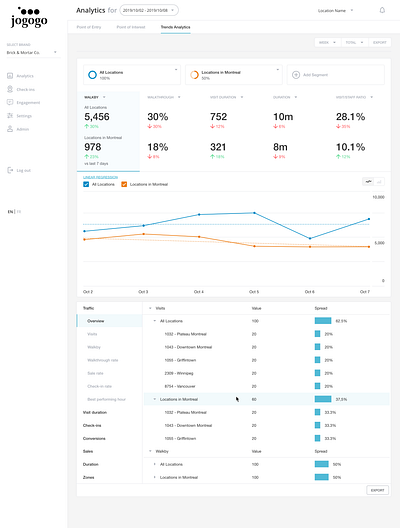
Task: Click the LINEAR REGRESSION link
Action: pyautogui.click(x=100, y=177)
